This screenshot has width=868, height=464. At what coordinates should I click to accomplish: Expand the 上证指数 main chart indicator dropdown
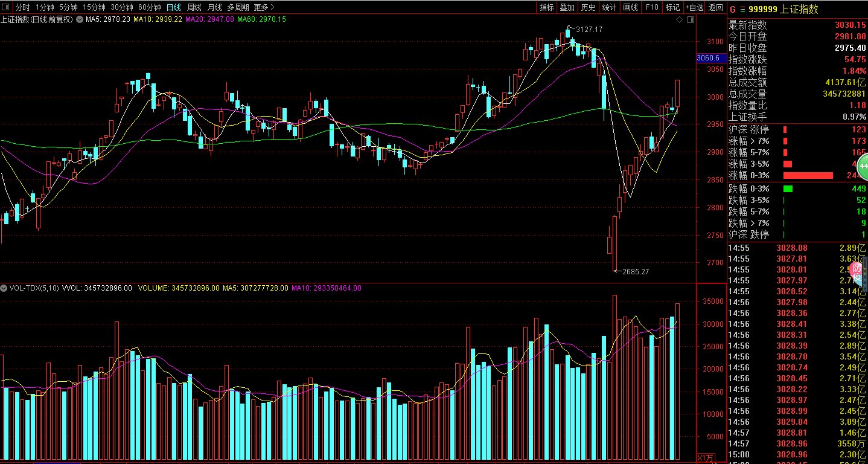pyautogui.click(x=79, y=19)
